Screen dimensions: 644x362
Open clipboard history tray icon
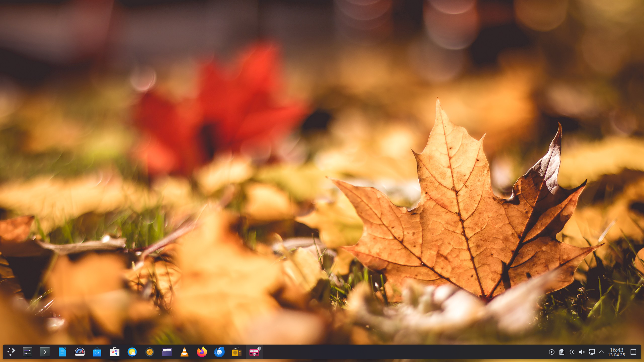[x=561, y=352]
